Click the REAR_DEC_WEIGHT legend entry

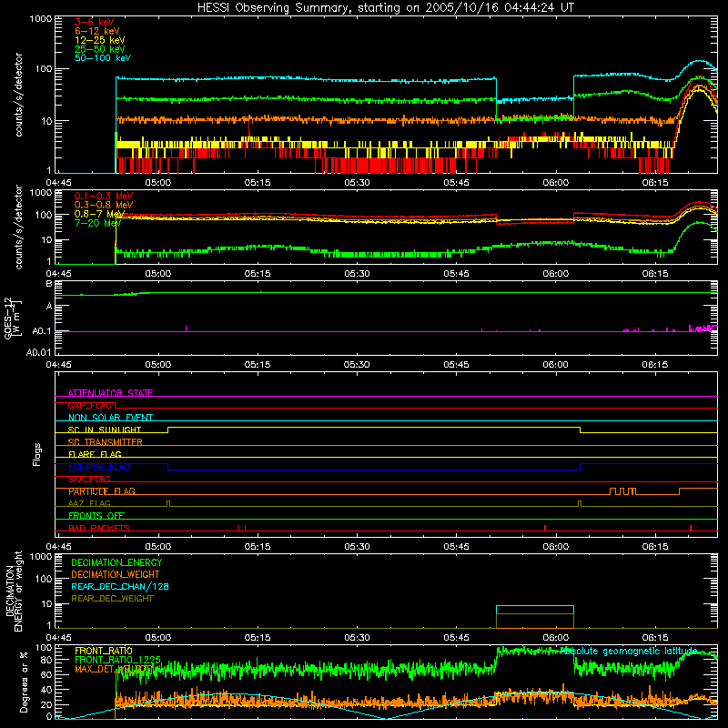pyautogui.click(x=112, y=599)
